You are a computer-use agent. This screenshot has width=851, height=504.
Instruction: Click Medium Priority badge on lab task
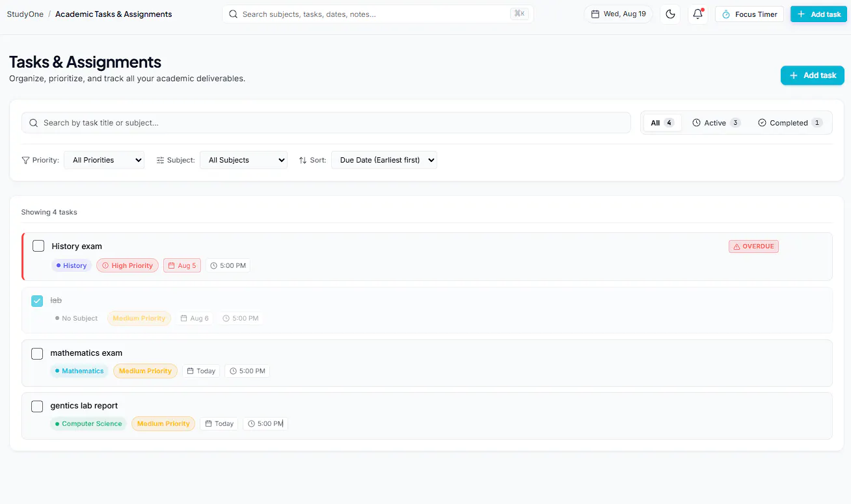[139, 319]
